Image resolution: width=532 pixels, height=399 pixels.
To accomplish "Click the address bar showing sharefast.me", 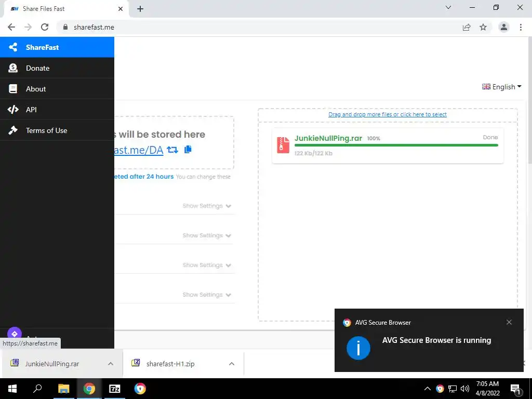I will 261,27.
